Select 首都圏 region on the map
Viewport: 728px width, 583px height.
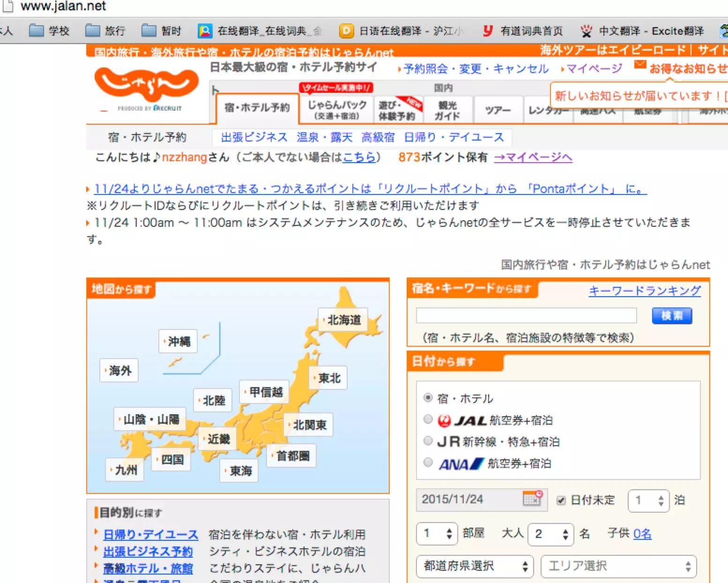(291, 456)
